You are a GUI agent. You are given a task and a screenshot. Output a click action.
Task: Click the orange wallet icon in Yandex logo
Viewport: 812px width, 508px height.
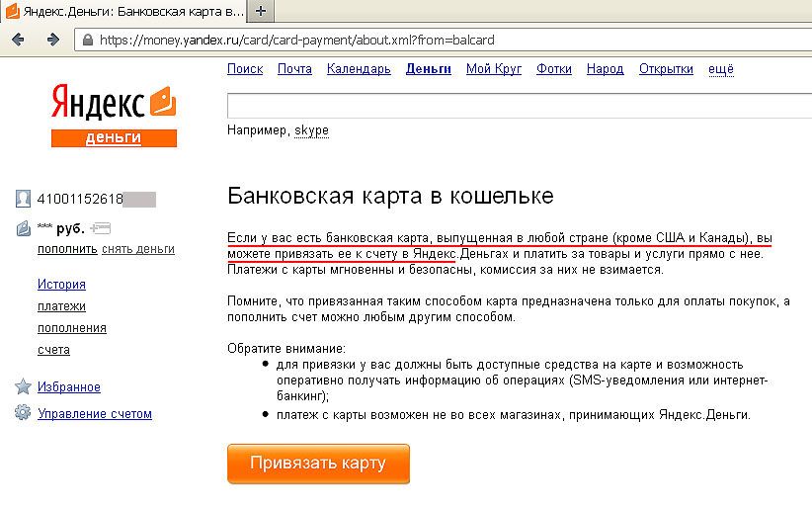[163, 101]
